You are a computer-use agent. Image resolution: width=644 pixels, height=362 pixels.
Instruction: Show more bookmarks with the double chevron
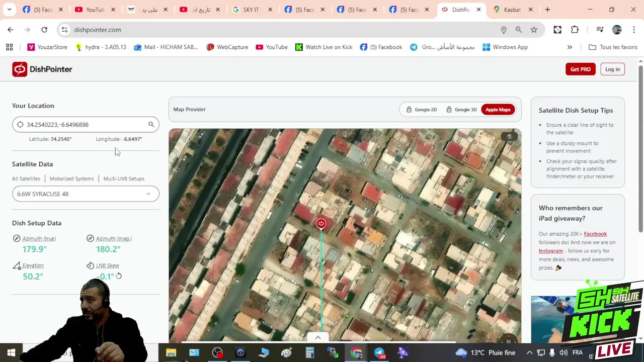pos(570,47)
